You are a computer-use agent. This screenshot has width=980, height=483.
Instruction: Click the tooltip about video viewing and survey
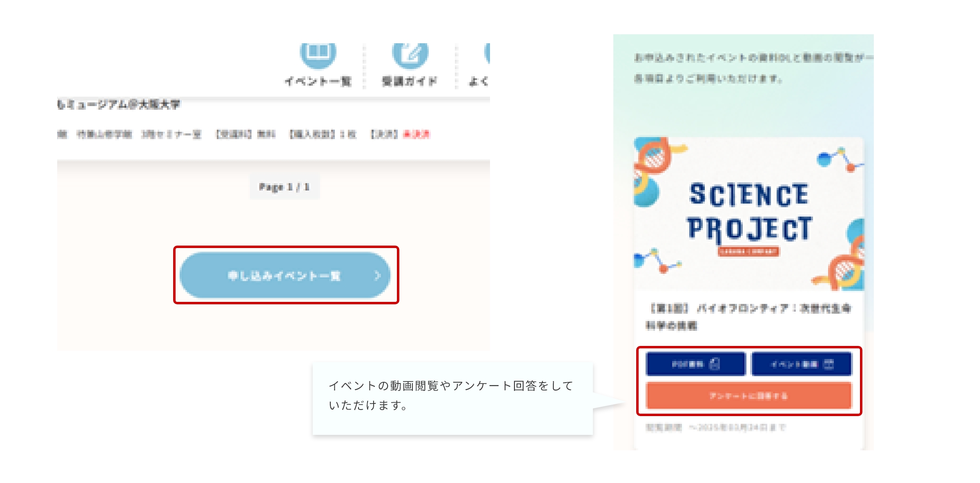pyautogui.click(x=452, y=398)
